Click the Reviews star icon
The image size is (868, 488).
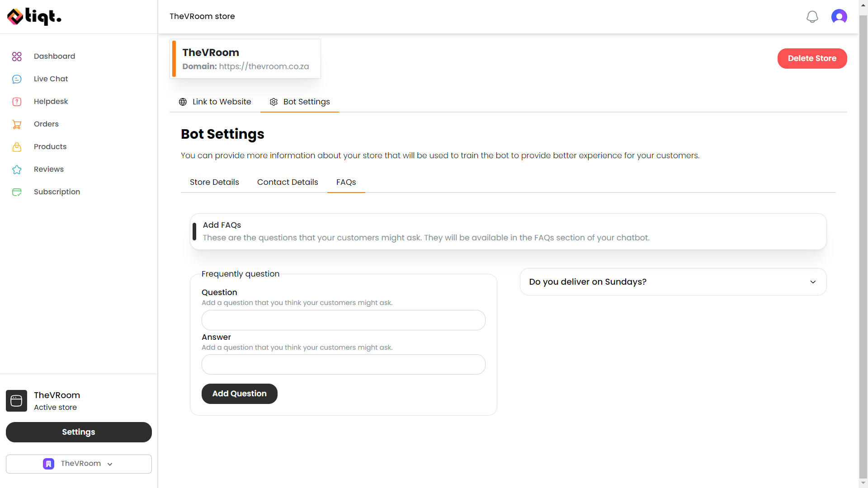(x=17, y=169)
